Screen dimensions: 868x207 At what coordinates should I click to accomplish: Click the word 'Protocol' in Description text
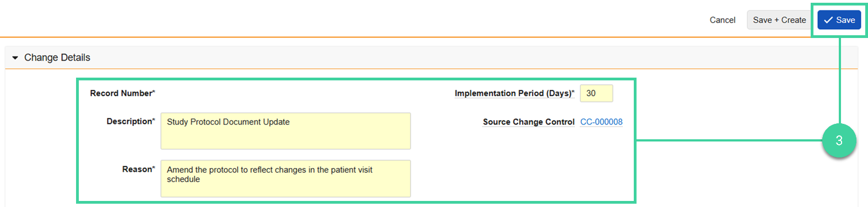205,122
